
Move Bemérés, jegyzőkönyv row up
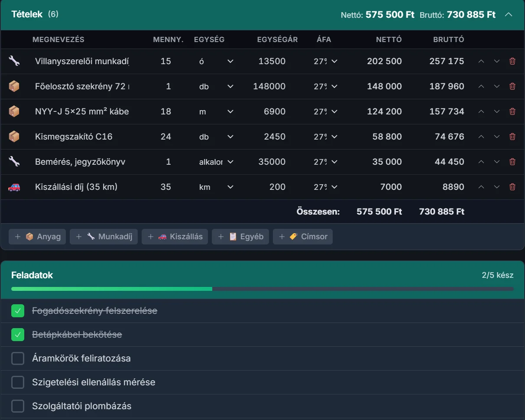pos(481,162)
